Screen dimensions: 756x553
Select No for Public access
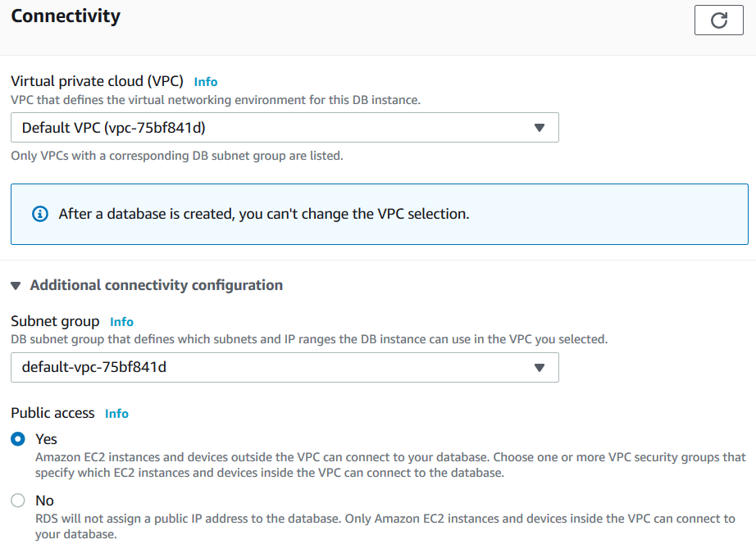point(18,501)
